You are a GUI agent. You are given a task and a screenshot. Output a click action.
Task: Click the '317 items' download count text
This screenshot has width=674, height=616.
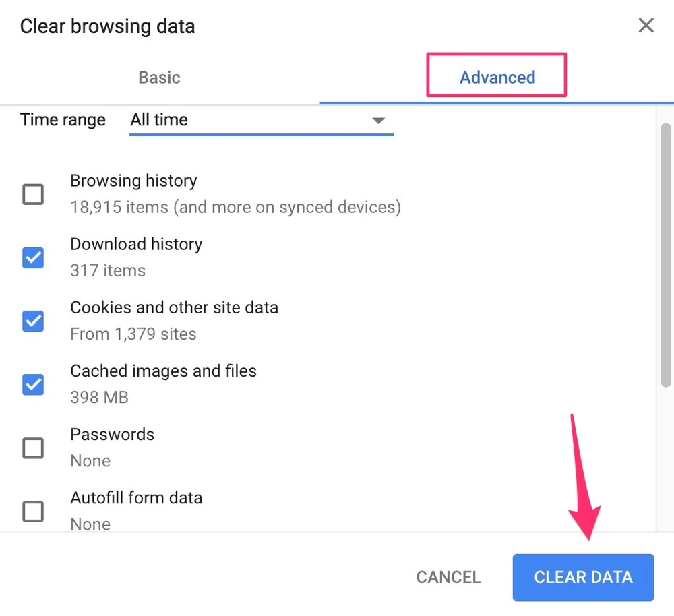pyautogui.click(x=108, y=270)
